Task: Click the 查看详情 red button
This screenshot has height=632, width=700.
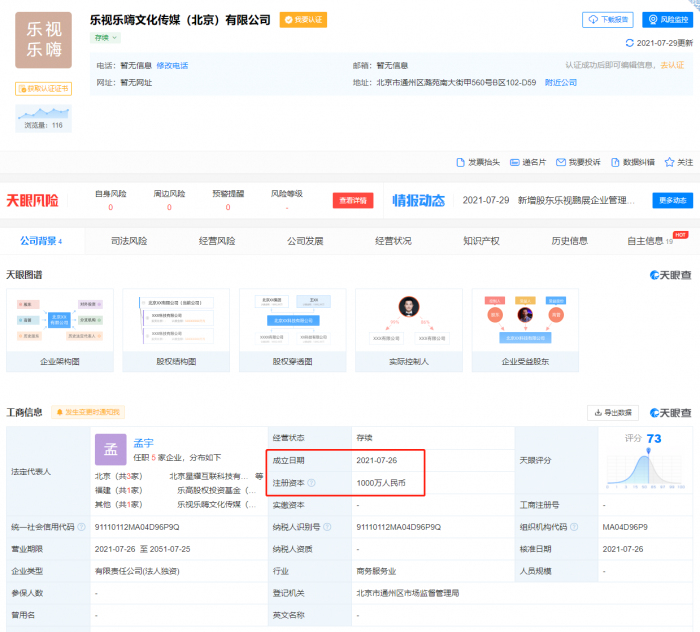Action: pyautogui.click(x=353, y=200)
